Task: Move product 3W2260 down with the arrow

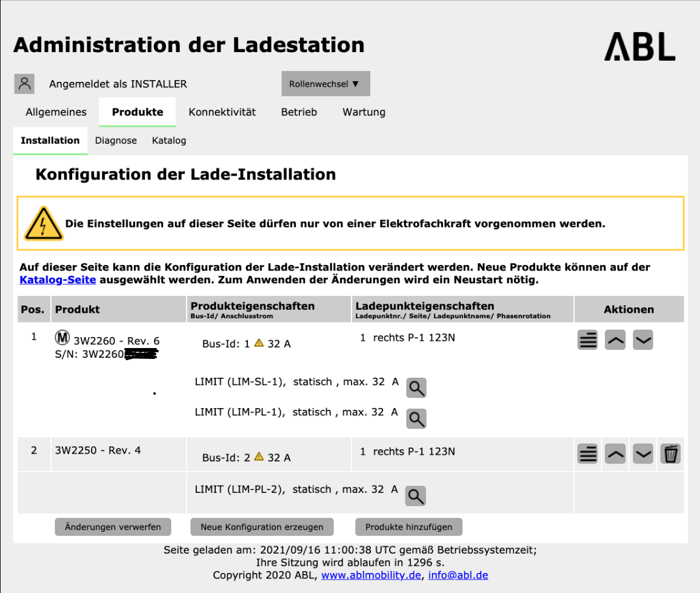Action: pyautogui.click(x=643, y=340)
